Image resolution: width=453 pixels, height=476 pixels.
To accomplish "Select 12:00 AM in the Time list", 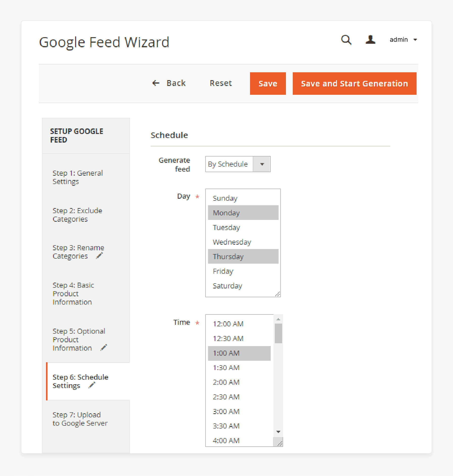I will [x=239, y=324].
